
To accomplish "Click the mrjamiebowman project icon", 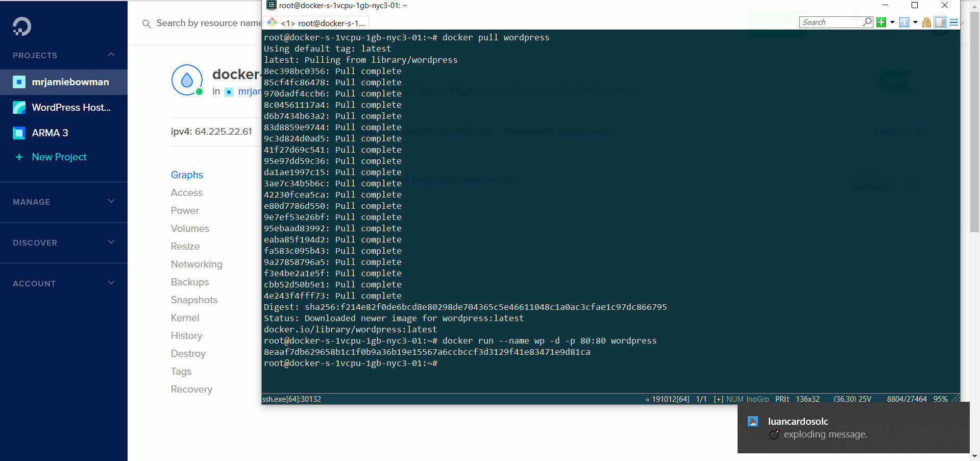I will (x=19, y=82).
